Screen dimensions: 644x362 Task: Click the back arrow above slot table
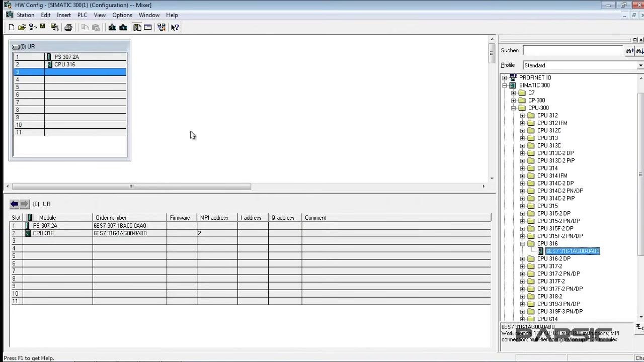15,204
